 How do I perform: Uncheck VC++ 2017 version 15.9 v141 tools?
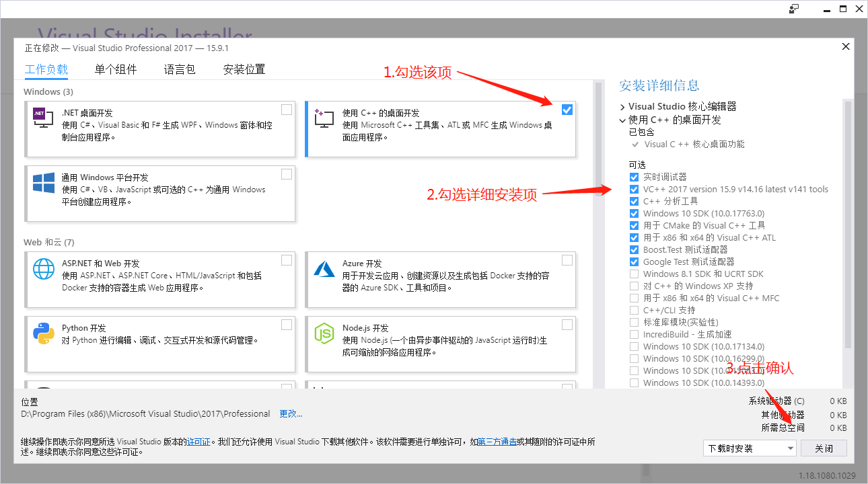coord(634,190)
